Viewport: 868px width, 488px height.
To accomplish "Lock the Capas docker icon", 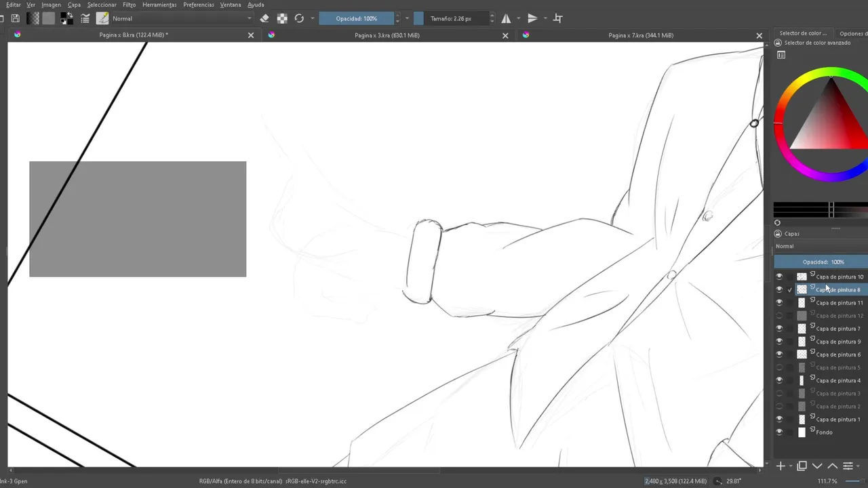I will tap(778, 234).
